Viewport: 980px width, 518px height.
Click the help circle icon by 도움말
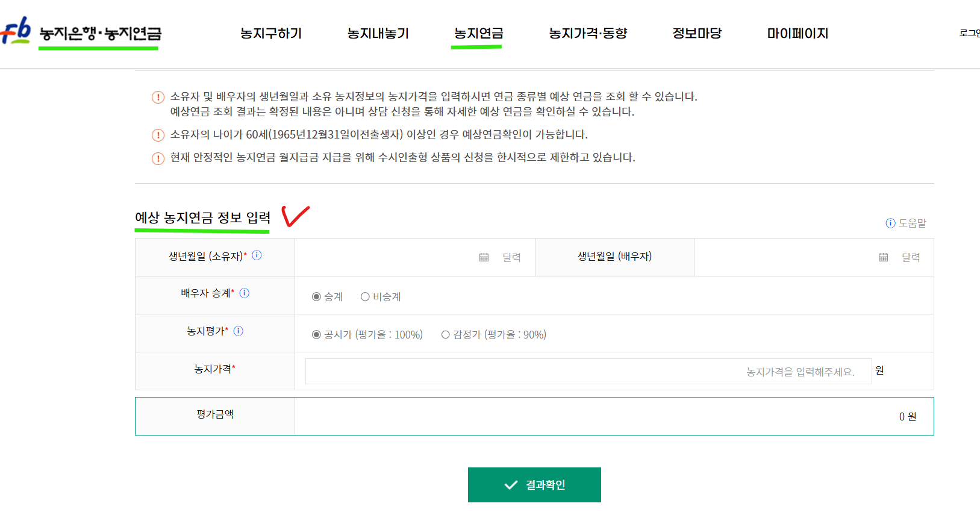[x=890, y=223]
